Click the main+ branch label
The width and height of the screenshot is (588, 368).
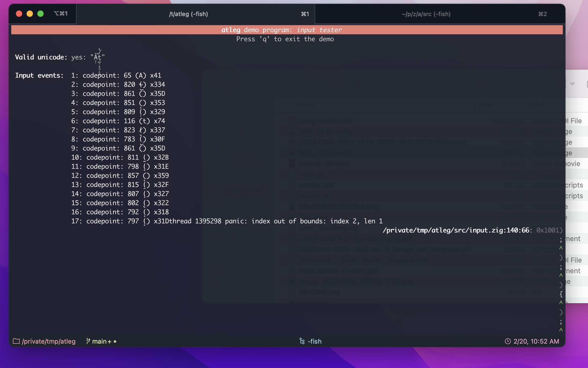pos(102,341)
